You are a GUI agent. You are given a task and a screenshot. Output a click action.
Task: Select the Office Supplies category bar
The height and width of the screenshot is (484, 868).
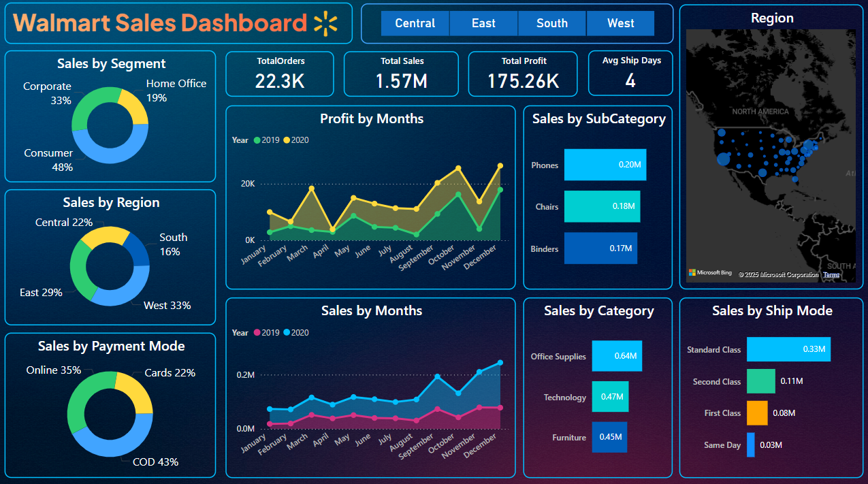point(617,356)
